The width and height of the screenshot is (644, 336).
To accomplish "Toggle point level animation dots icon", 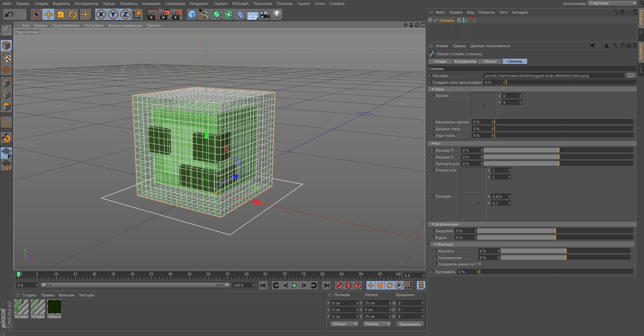I will pyautogui.click(x=408, y=285).
